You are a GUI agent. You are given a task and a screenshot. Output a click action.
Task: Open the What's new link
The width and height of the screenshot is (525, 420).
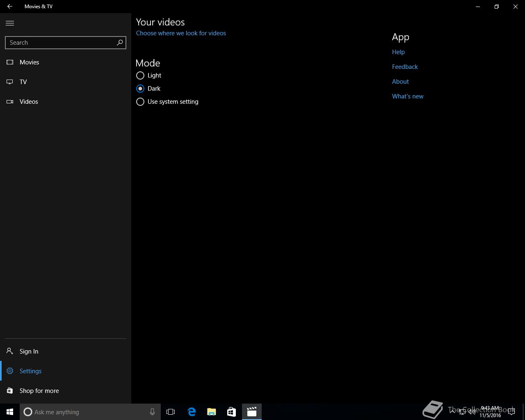coord(408,96)
